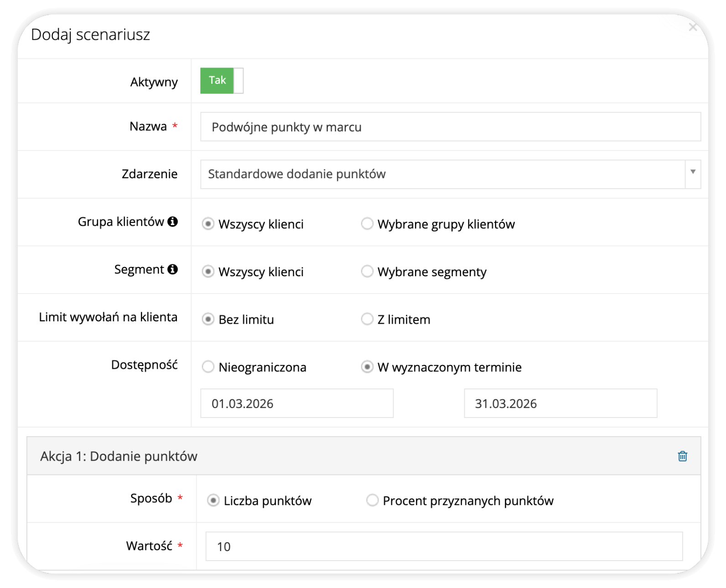Click info icon beside Segment label

point(172,269)
